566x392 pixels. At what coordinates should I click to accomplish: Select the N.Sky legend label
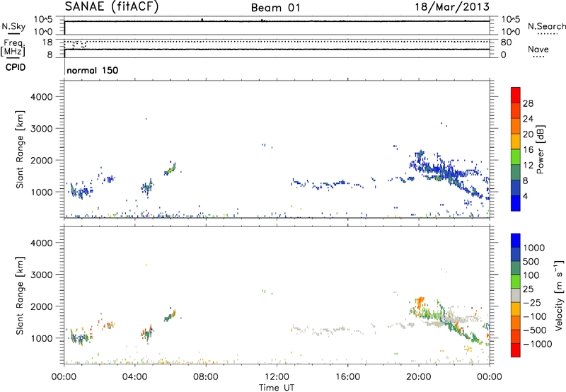click(13, 26)
